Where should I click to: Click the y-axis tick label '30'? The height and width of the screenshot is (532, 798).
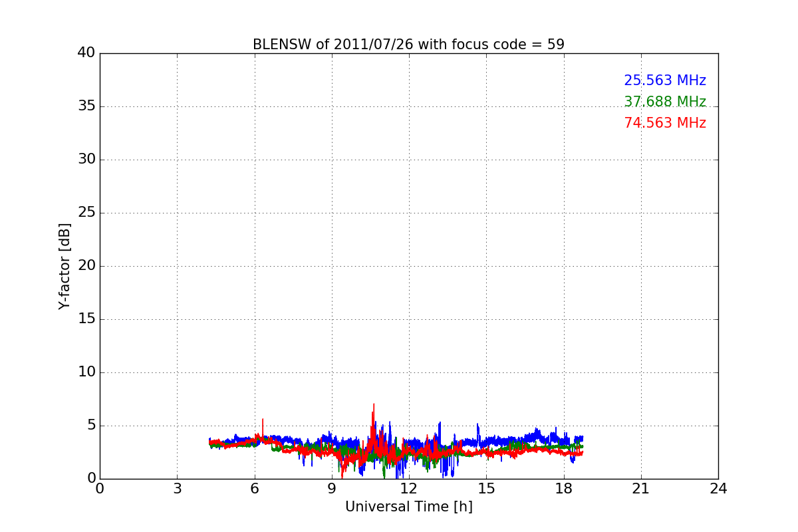[x=86, y=160]
